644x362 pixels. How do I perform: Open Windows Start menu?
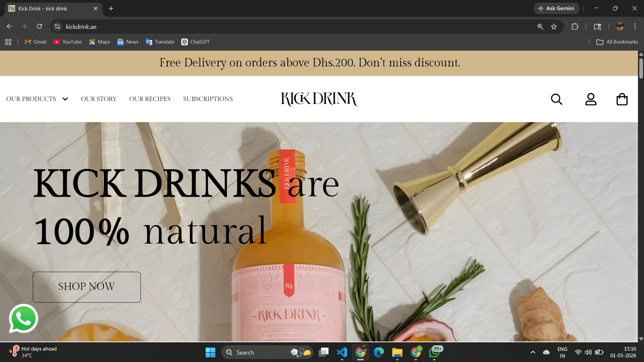(x=210, y=352)
